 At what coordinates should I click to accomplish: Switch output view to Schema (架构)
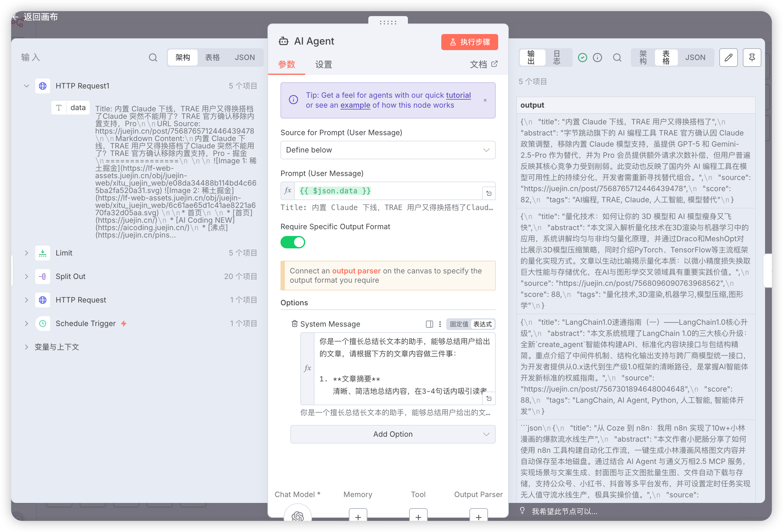tap(643, 58)
